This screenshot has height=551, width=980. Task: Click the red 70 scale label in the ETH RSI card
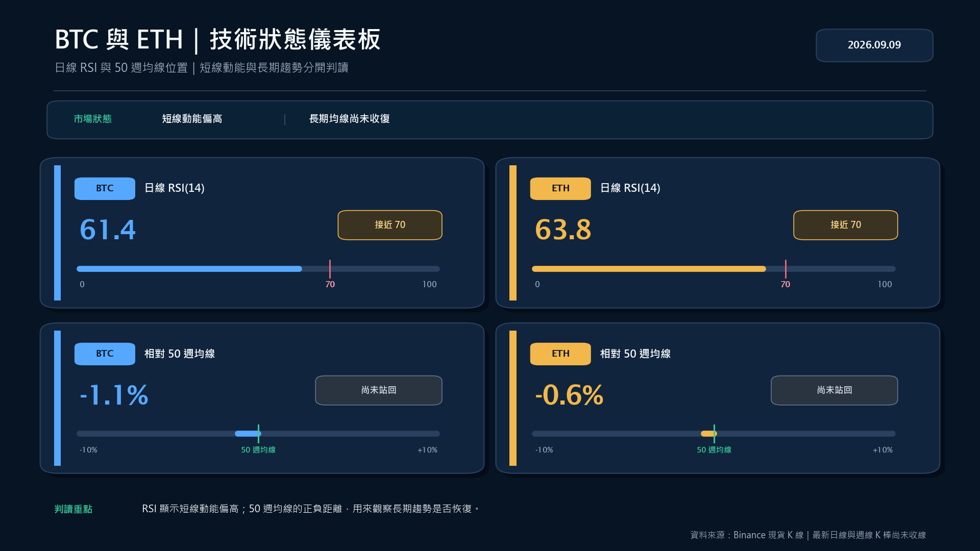[x=786, y=284]
